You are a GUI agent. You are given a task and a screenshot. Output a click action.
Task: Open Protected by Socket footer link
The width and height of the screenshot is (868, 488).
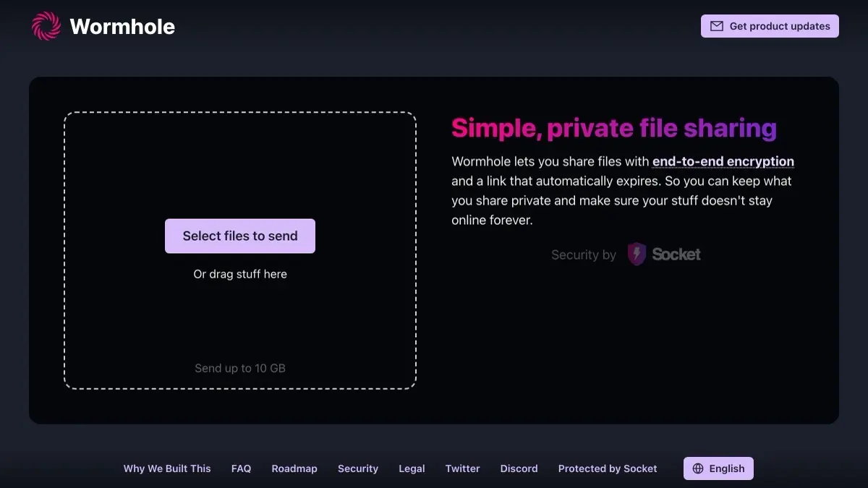(x=608, y=468)
